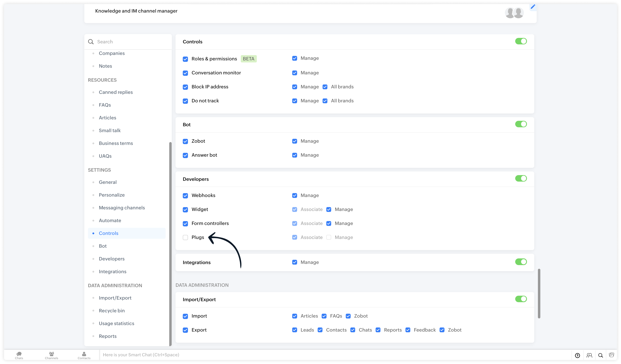Click the sidebar Search field
Viewport: 621px width, 364px height.
(x=131, y=42)
